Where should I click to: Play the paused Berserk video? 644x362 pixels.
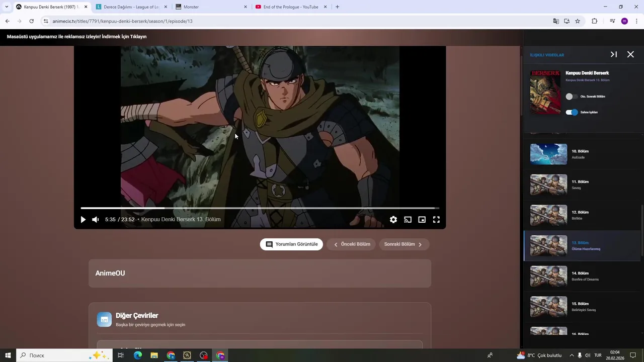[83, 220]
